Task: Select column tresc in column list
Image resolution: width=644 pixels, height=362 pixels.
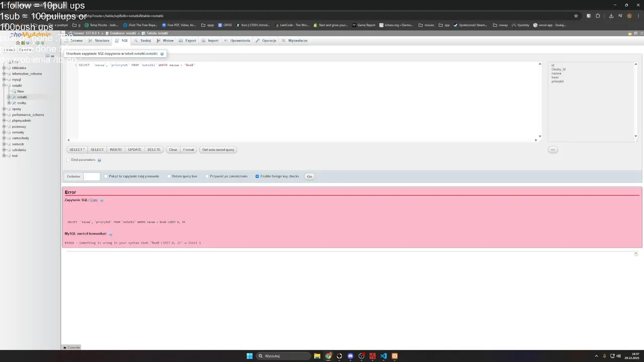Action: (x=555, y=77)
